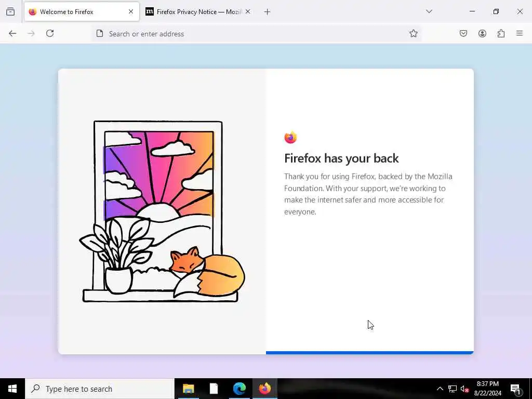Image resolution: width=532 pixels, height=399 pixels.
Task: Launch Microsoft Edge from the taskbar
Action: pyautogui.click(x=239, y=389)
